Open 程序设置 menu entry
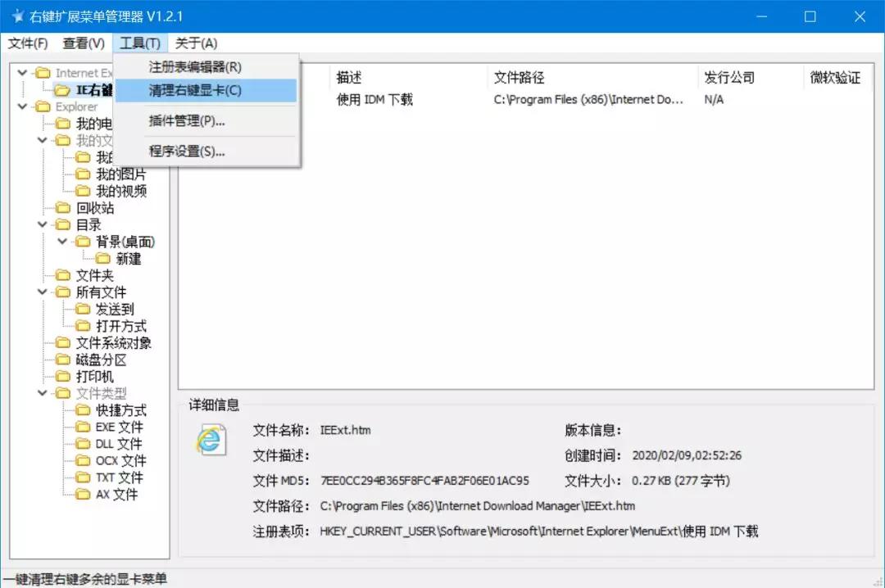 click(187, 152)
